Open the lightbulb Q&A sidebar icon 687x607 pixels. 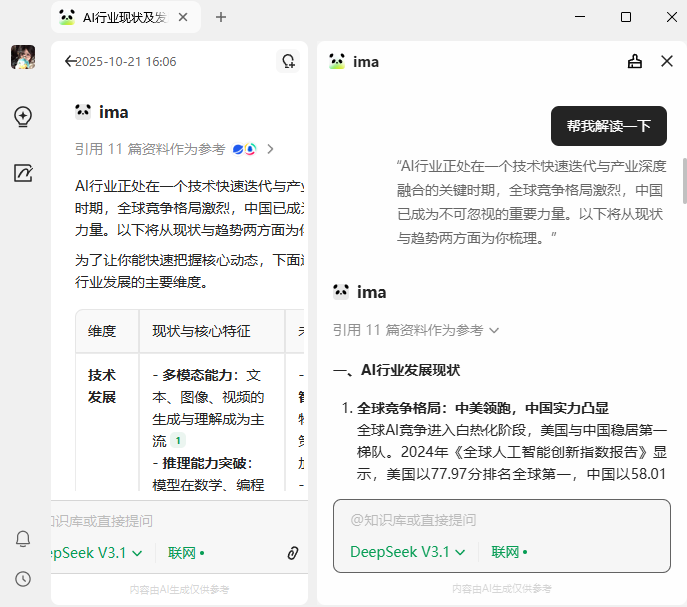click(x=23, y=117)
